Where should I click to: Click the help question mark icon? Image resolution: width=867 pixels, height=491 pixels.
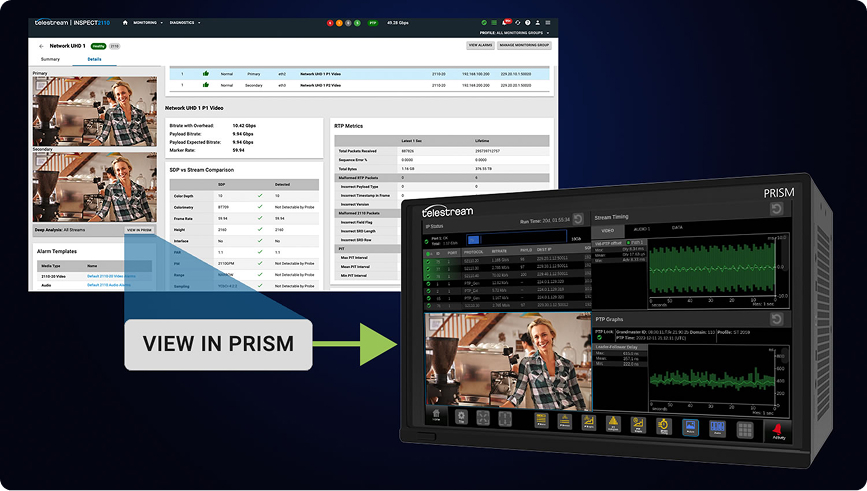tap(527, 23)
